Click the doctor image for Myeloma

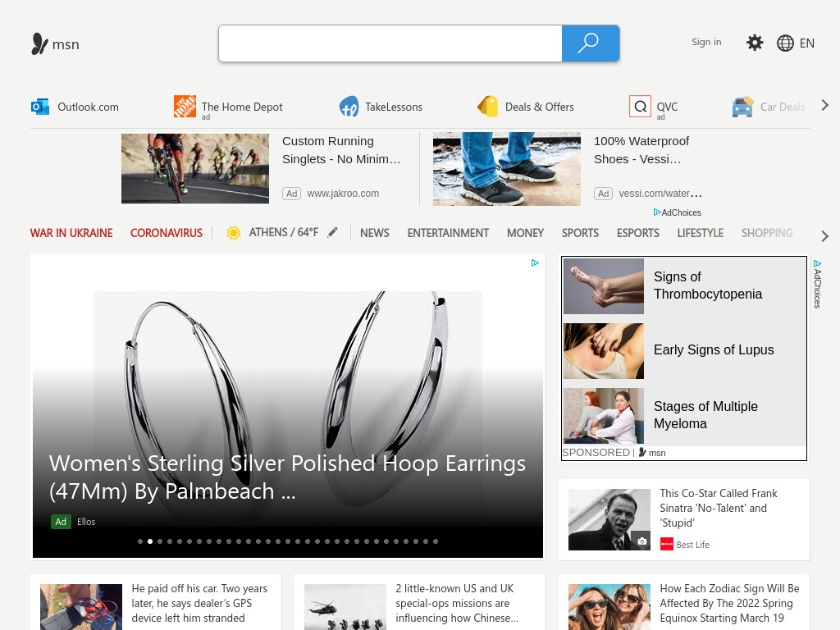(603, 416)
